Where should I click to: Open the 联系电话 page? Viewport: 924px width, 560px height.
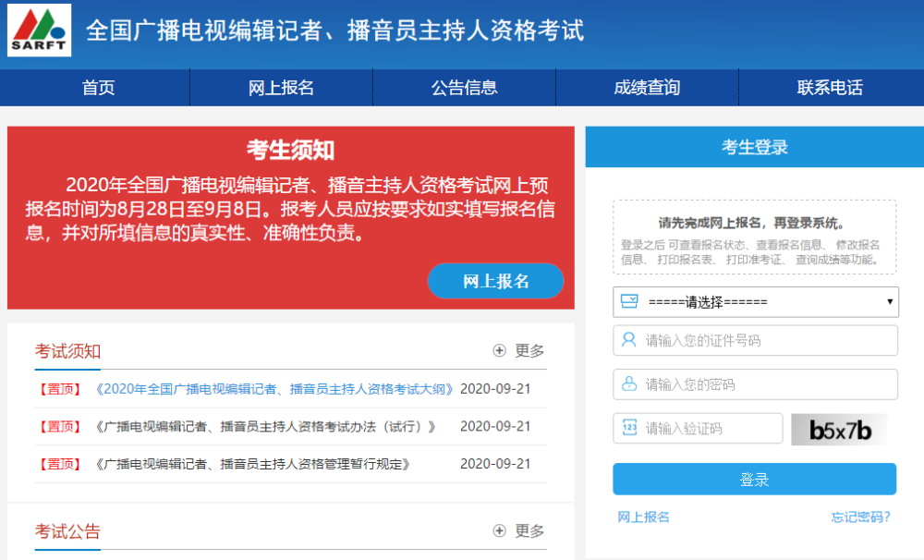(830, 87)
